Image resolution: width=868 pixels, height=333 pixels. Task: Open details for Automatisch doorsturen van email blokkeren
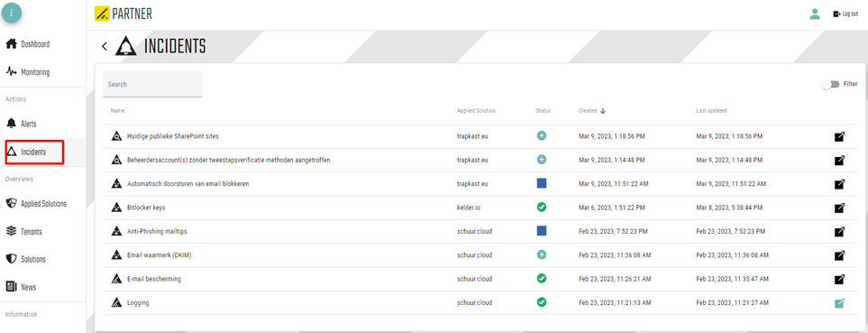(840, 184)
